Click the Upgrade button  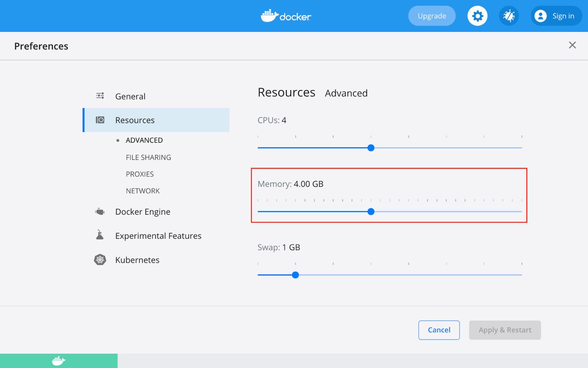click(432, 16)
